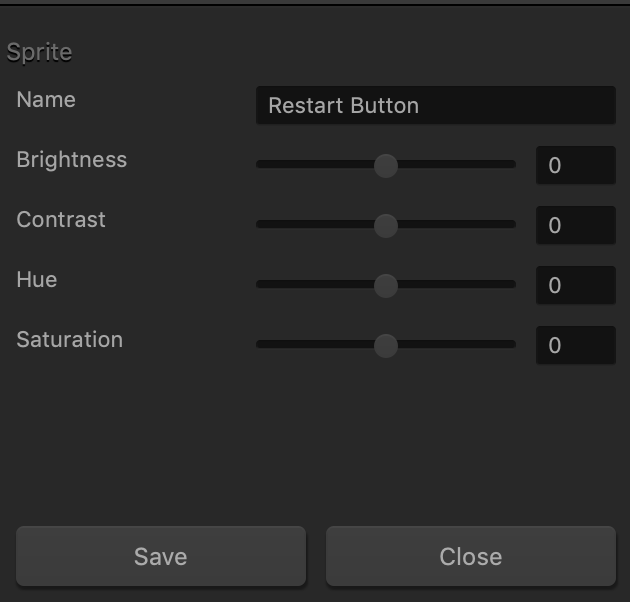Focus the Name field containing Restart Button
Screen dimensions: 630x602
point(436,105)
